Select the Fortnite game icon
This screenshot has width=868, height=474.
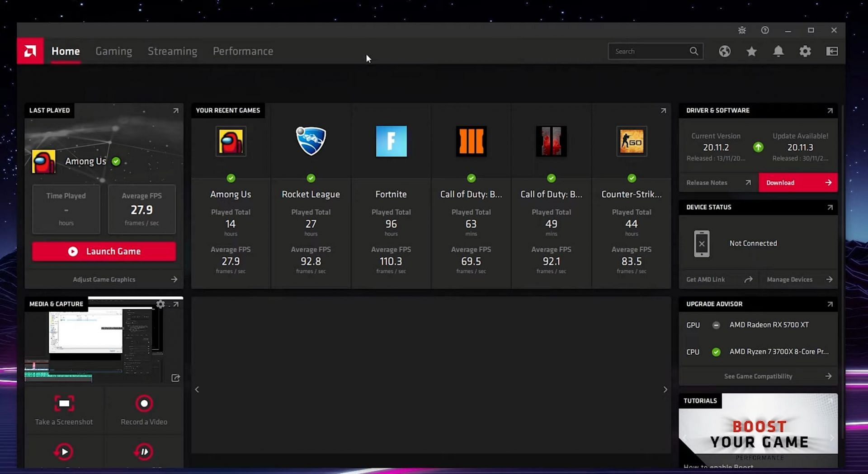[x=391, y=141]
